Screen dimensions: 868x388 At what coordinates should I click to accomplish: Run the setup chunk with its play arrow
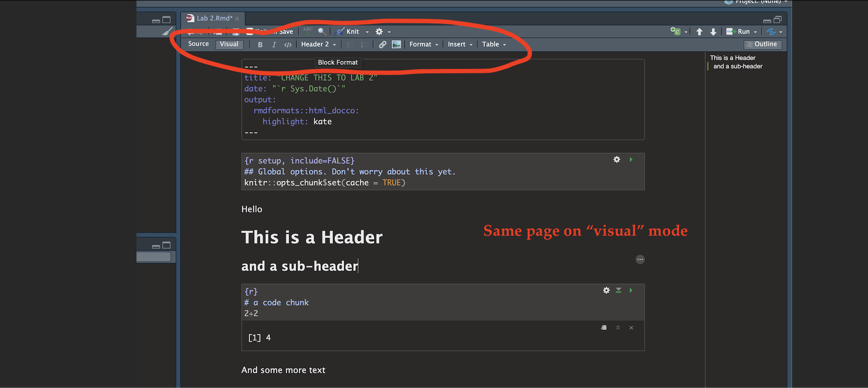pos(631,160)
